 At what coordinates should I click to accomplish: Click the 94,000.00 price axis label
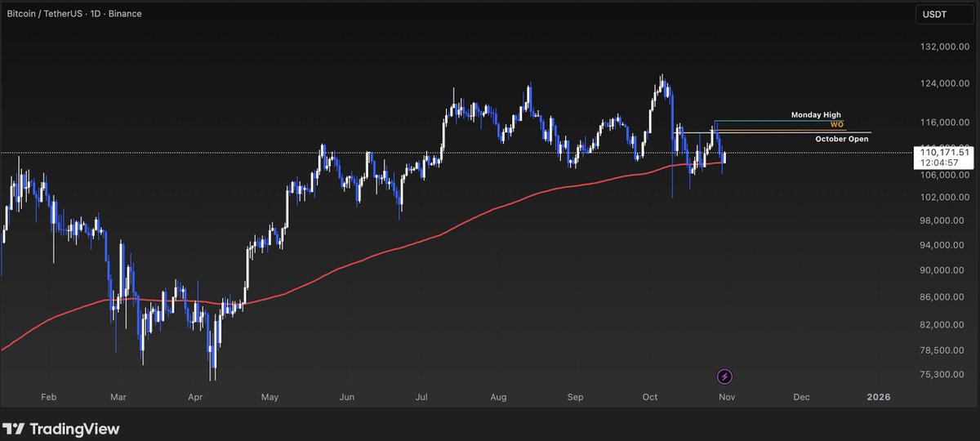pos(944,245)
